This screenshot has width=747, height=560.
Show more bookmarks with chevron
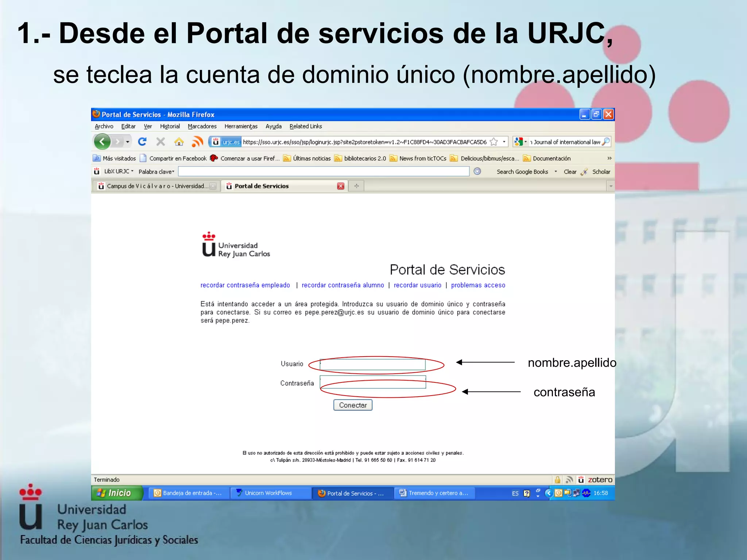pyautogui.click(x=609, y=158)
